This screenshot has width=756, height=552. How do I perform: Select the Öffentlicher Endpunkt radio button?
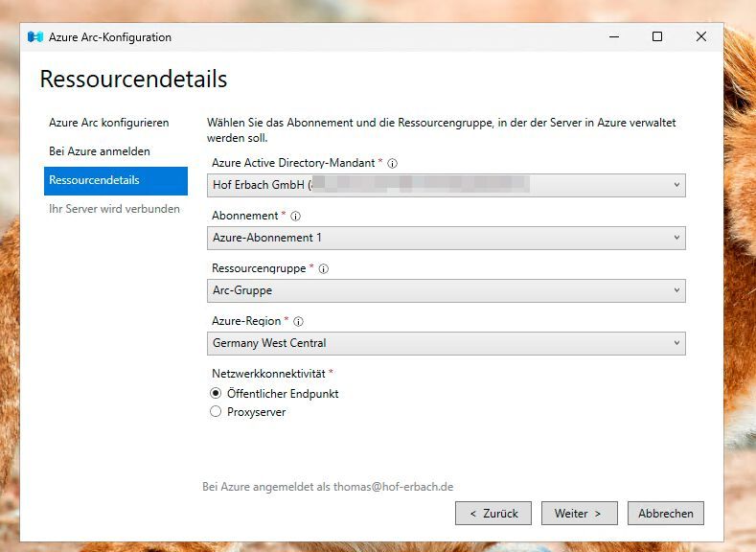coord(216,393)
